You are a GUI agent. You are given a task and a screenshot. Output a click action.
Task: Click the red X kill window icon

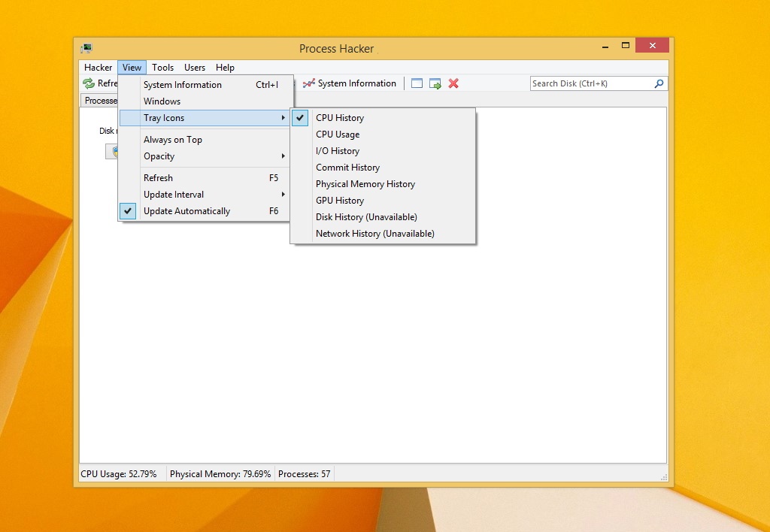[453, 83]
